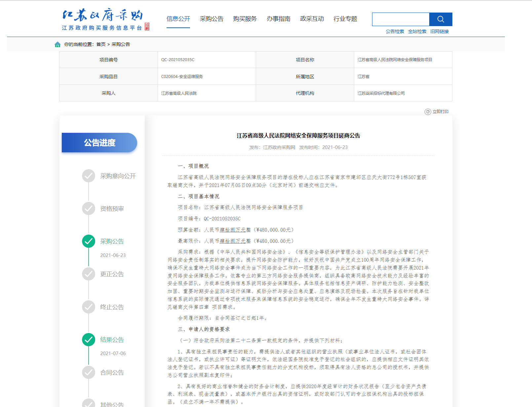Screen dimensions: 532x407
Task: Open the 信息公开 navigation menu
Action: pyautogui.click(x=178, y=19)
